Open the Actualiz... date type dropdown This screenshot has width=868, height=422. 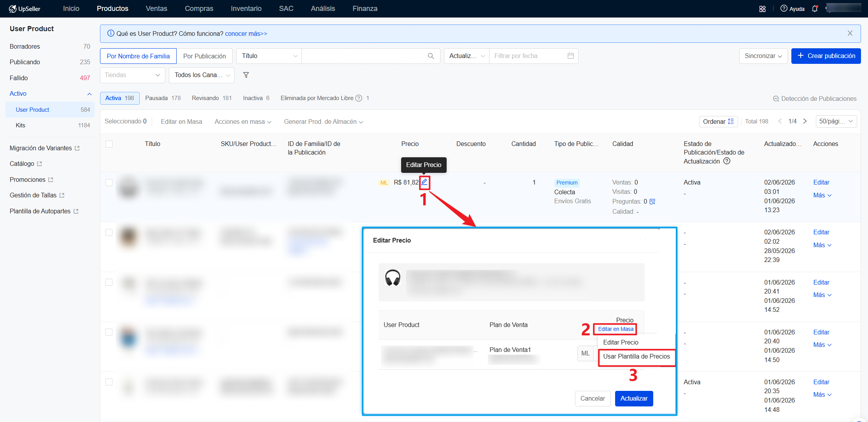(x=466, y=56)
